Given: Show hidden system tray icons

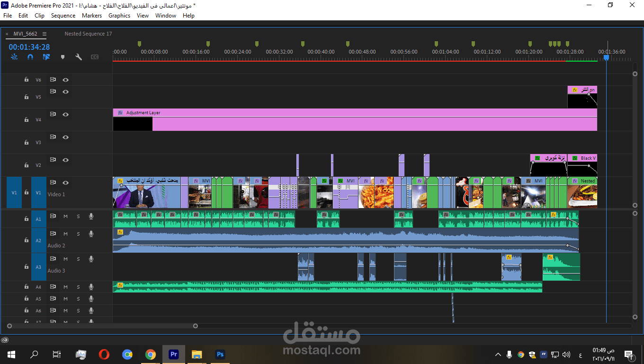Looking at the screenshot, I should (498, 355).
